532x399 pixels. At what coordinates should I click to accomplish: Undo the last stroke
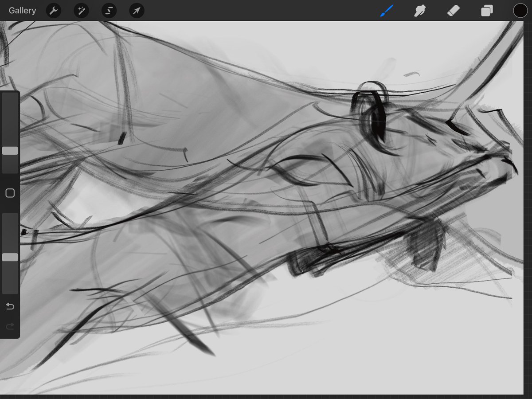(x=10, y=306)
